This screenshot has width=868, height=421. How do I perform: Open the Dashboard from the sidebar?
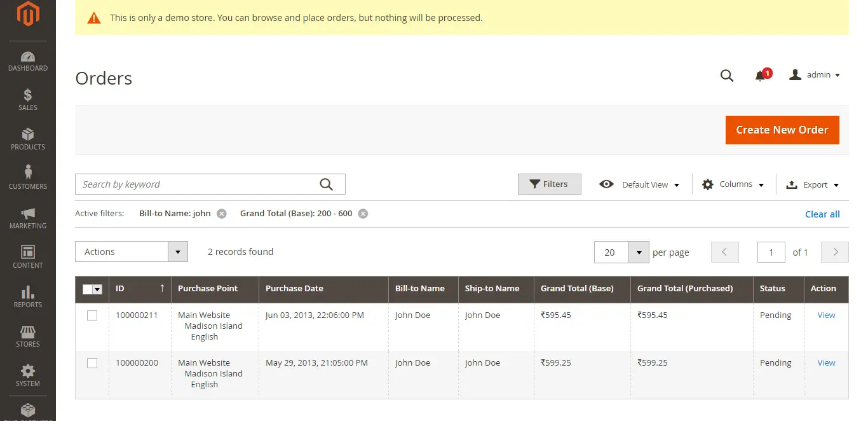[x=27, y=61]
